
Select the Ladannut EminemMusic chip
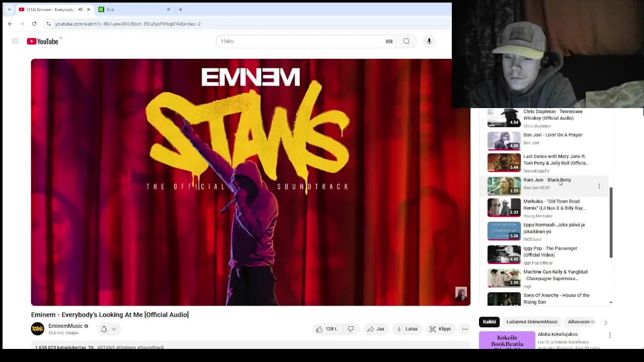point(532,322)
